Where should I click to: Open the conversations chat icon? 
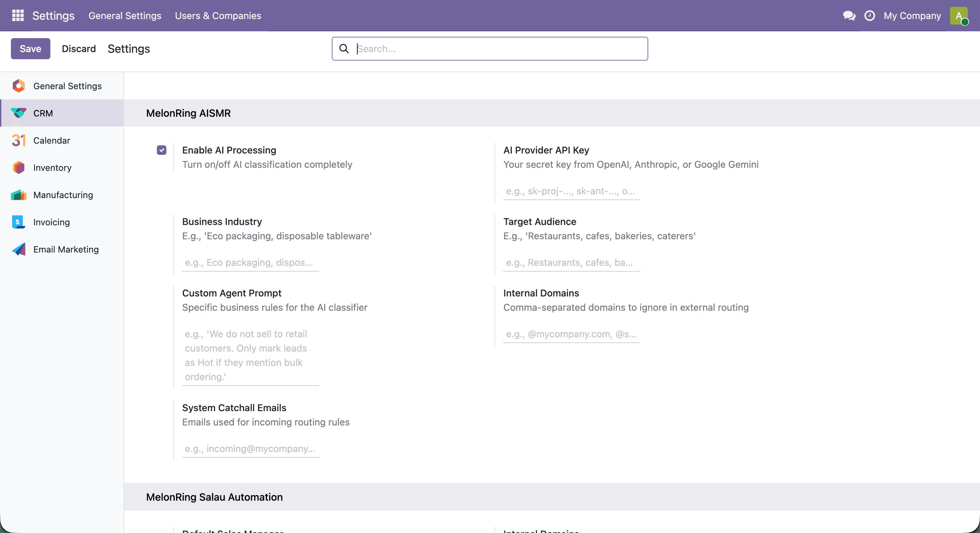coord(849,16)
